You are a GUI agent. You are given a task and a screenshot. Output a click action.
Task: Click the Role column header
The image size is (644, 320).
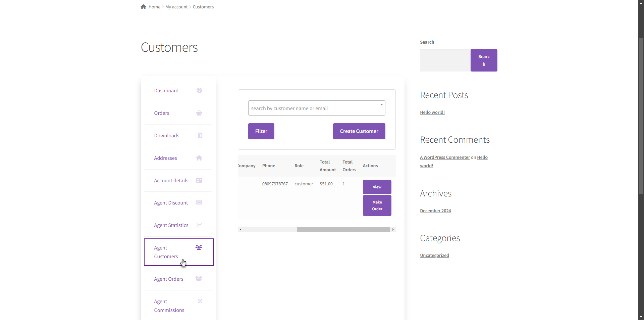point(299,166)
